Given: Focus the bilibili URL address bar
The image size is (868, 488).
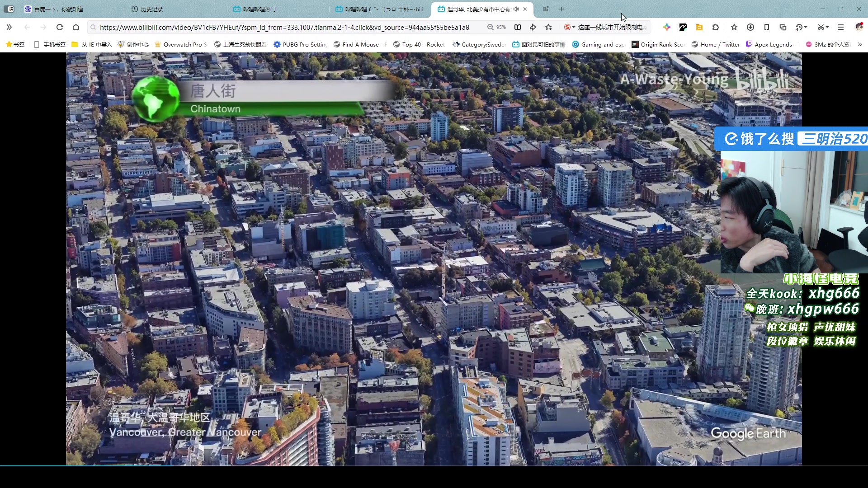Looking at the screenshot, I should click(284, 28).
